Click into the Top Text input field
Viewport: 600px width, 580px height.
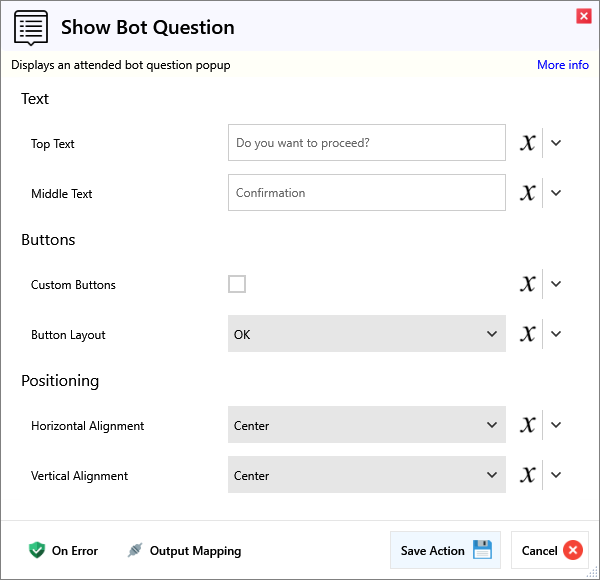[x=366, y=143]
